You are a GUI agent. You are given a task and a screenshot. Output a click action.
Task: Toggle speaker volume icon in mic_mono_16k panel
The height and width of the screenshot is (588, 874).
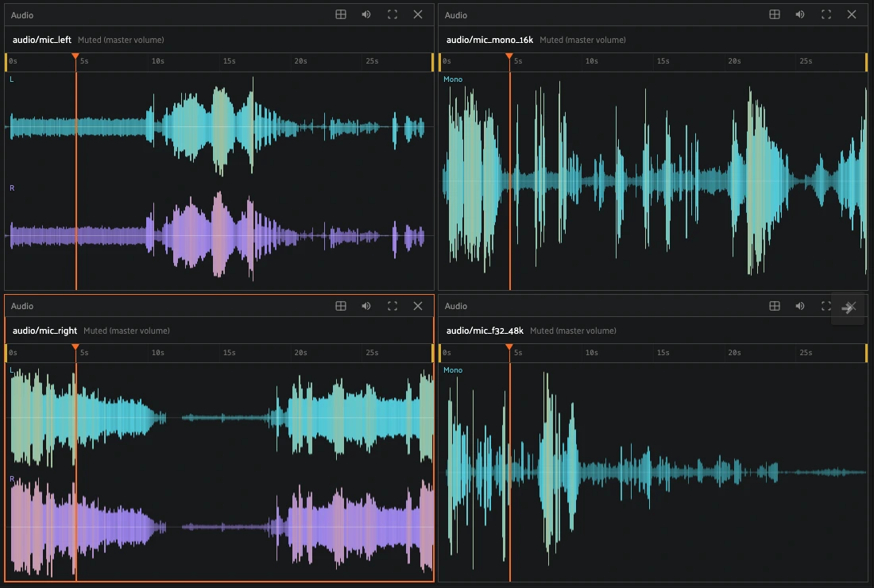tap(800, 14)
